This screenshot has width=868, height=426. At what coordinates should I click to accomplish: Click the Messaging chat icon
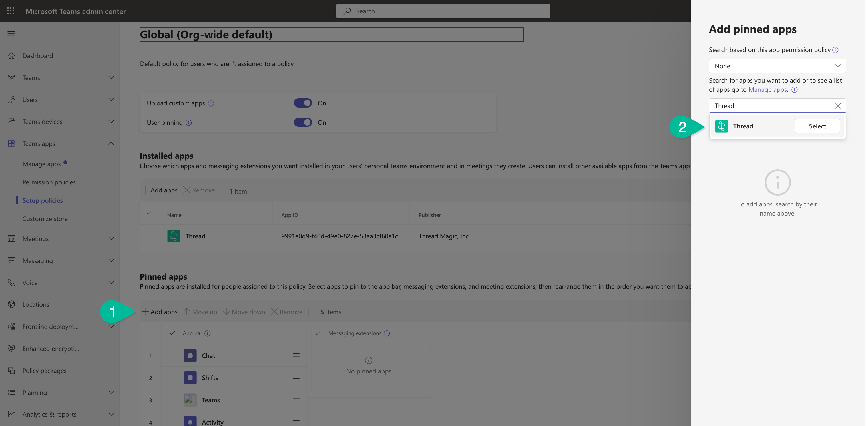[x=11, y=260]
